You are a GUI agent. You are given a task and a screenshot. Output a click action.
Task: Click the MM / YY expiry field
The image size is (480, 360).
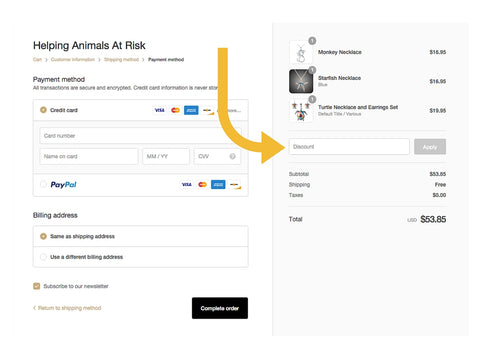(x=166, y=156)
